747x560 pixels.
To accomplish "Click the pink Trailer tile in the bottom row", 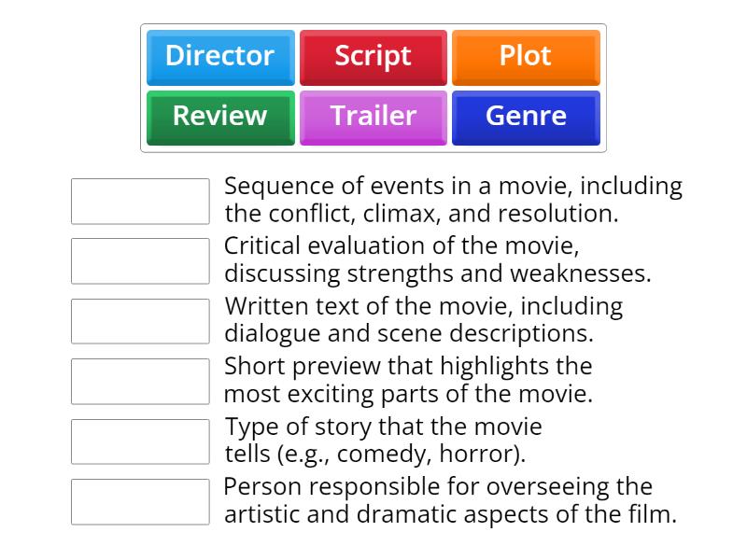I will tap(373, 117).
